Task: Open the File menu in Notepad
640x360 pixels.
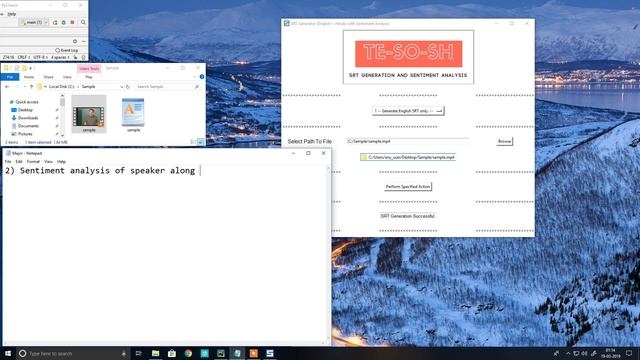Action: pos(8,162)
